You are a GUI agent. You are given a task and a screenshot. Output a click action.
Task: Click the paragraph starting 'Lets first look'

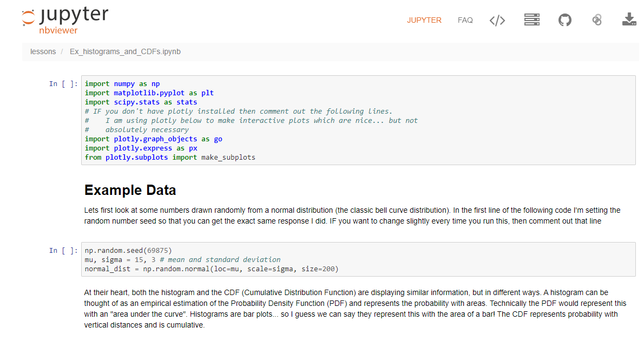coord(352,215)
